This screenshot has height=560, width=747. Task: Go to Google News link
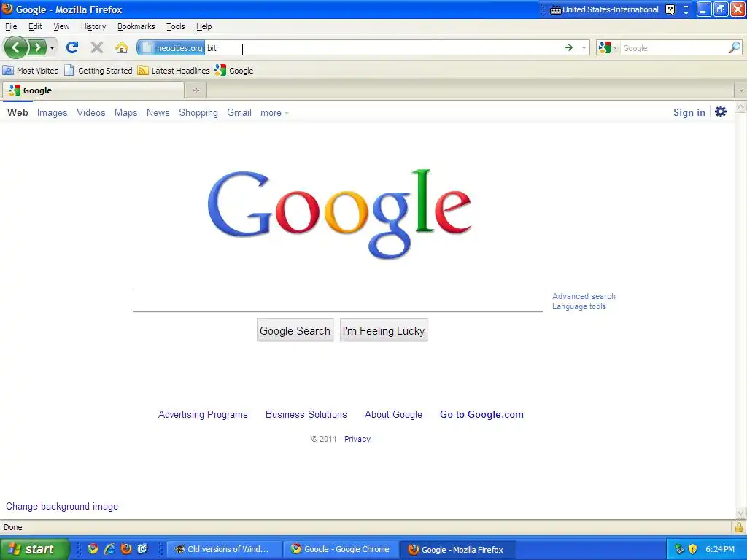coord(158,113)
